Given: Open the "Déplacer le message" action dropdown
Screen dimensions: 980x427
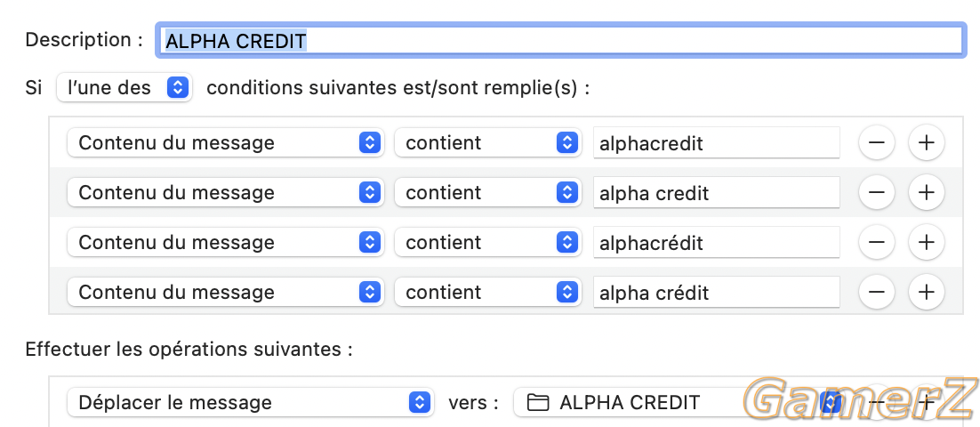Looking at the screenshot, I should [250, 402].
